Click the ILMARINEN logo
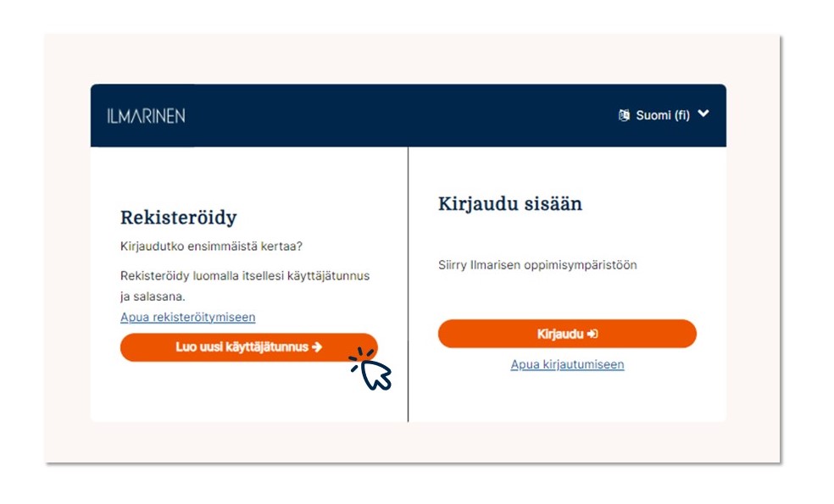Viewport: 834px width, 504px height. point(146,116)
